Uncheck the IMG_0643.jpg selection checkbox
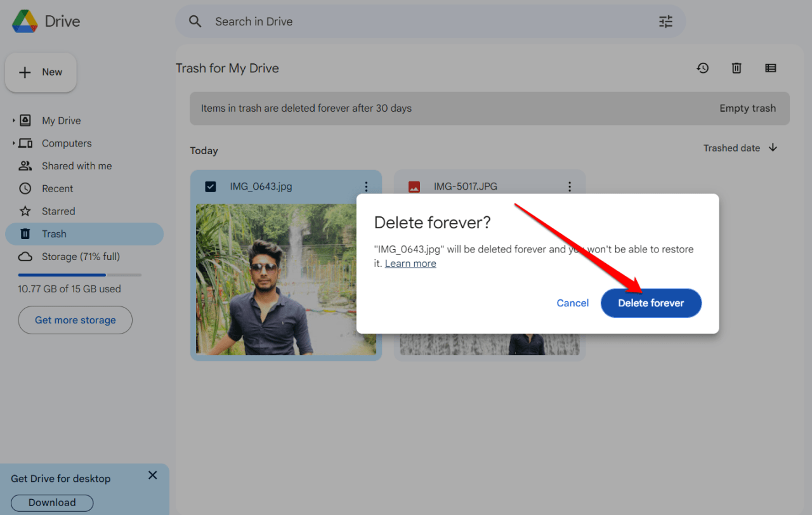The image size is (812, 515). (210, 186)
